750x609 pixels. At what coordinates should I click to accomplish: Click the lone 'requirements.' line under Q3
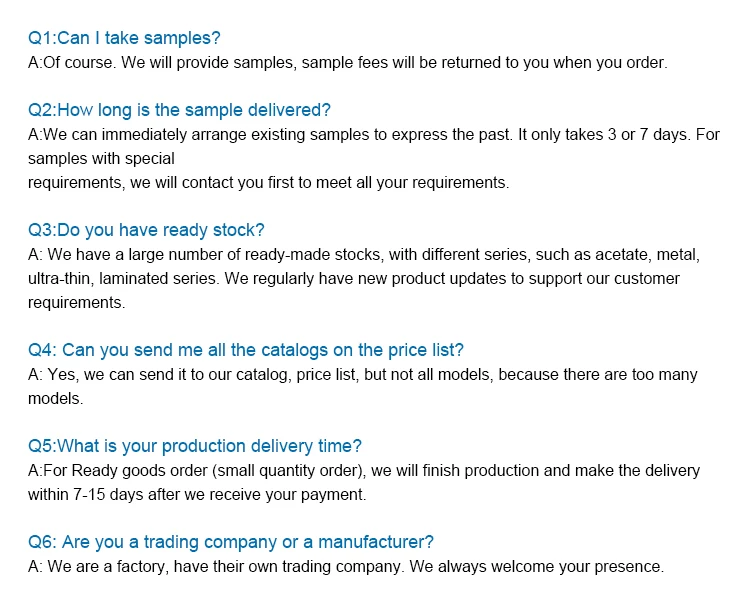tap(77, 303)
